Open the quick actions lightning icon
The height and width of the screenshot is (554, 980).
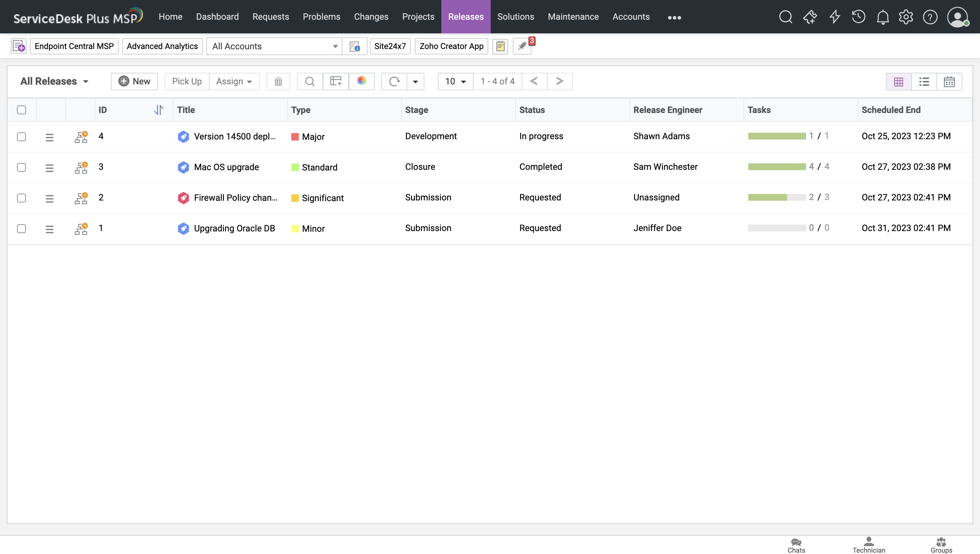[834, 17]
